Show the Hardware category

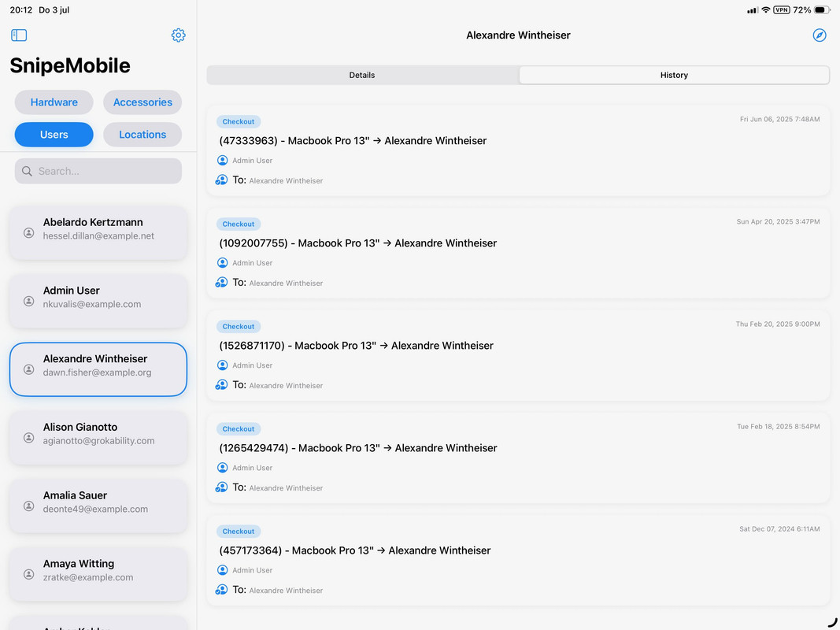tap(54, 102)
